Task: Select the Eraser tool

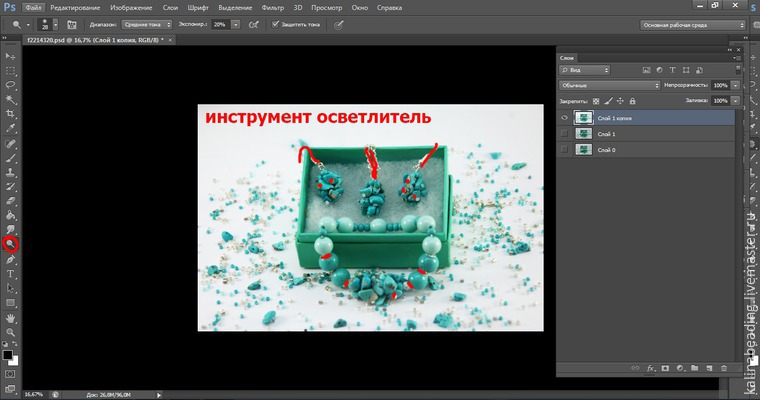Action: point(10,201)
